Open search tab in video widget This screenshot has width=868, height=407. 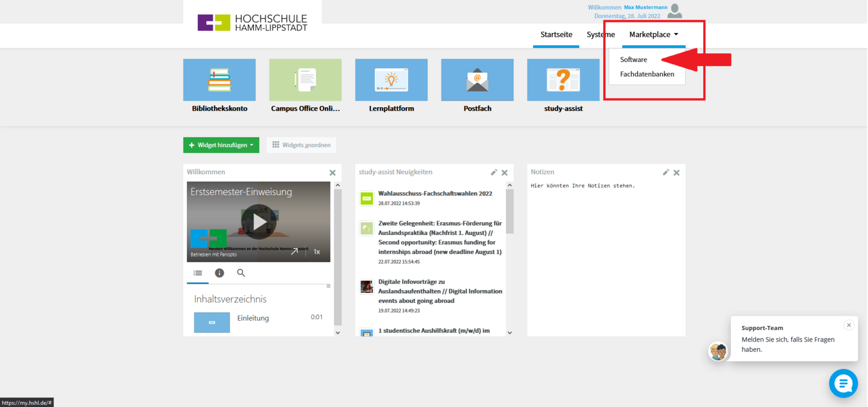click(241, 273)
